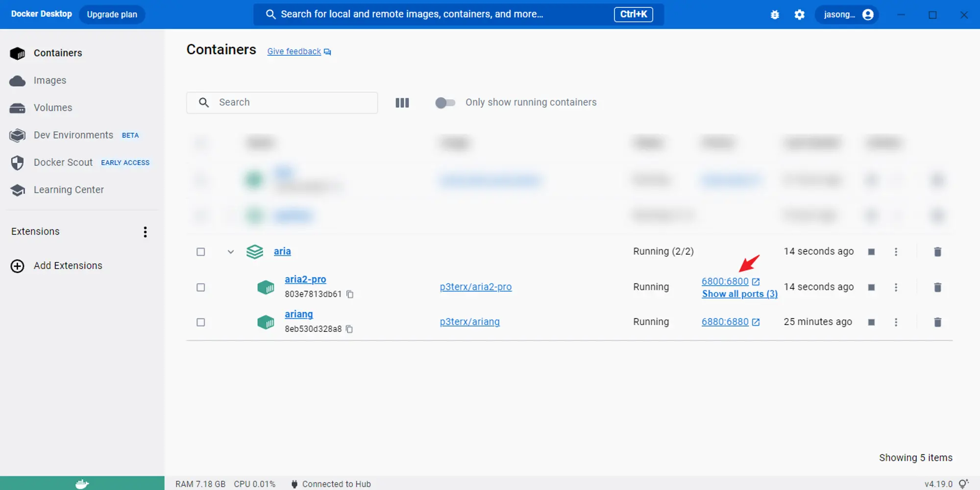Open the aria stack link
The width and height of the screenshot is (980, 490).
click(x=282, y=251)
